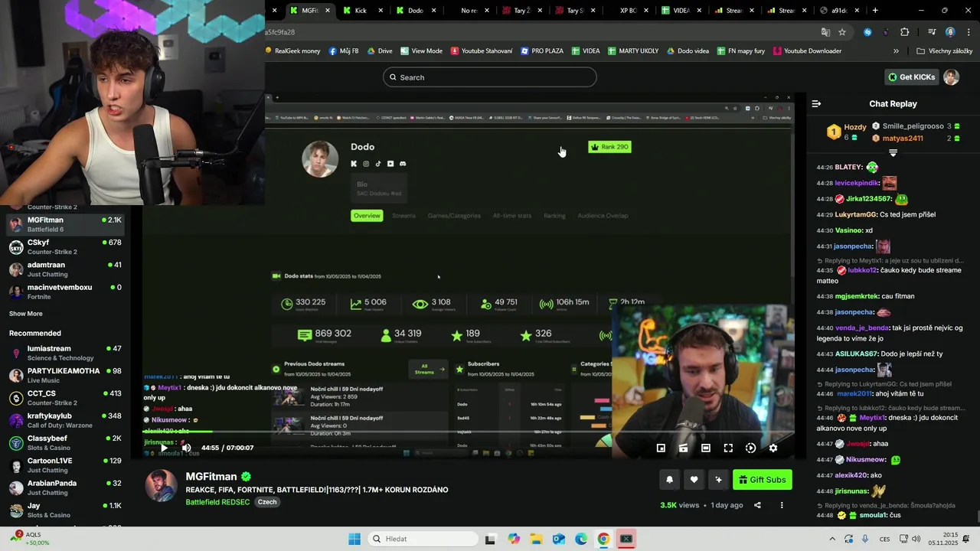Open Můj FB bookmark
The width and height of the screenshot is (980, 551).
(x=344, y=51)
